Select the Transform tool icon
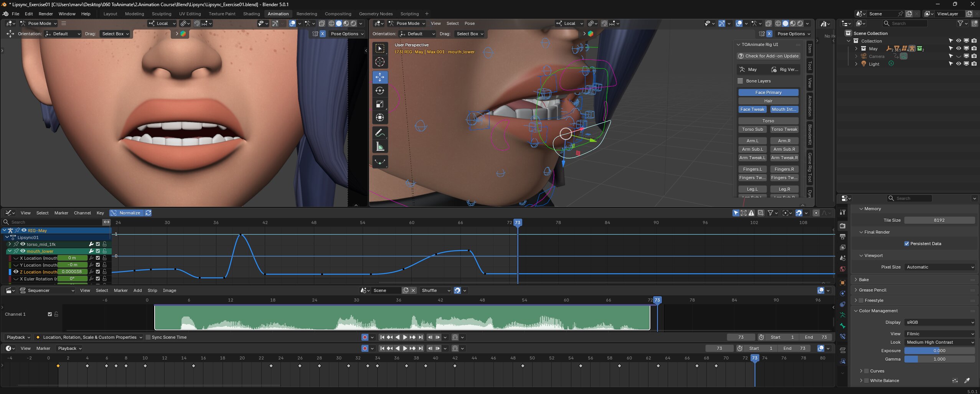This screenshot has height=394, width=980. coord(379,118)
